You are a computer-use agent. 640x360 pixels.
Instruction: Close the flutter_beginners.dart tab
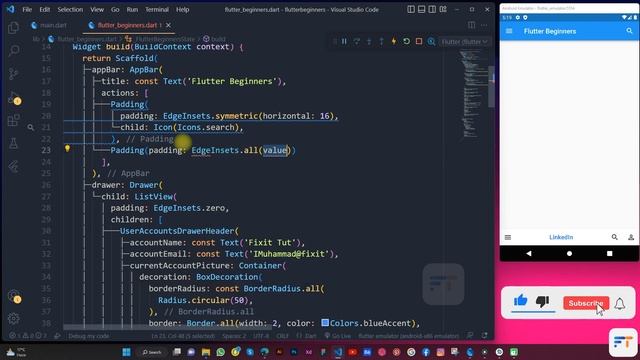click(x=168, y=25)
